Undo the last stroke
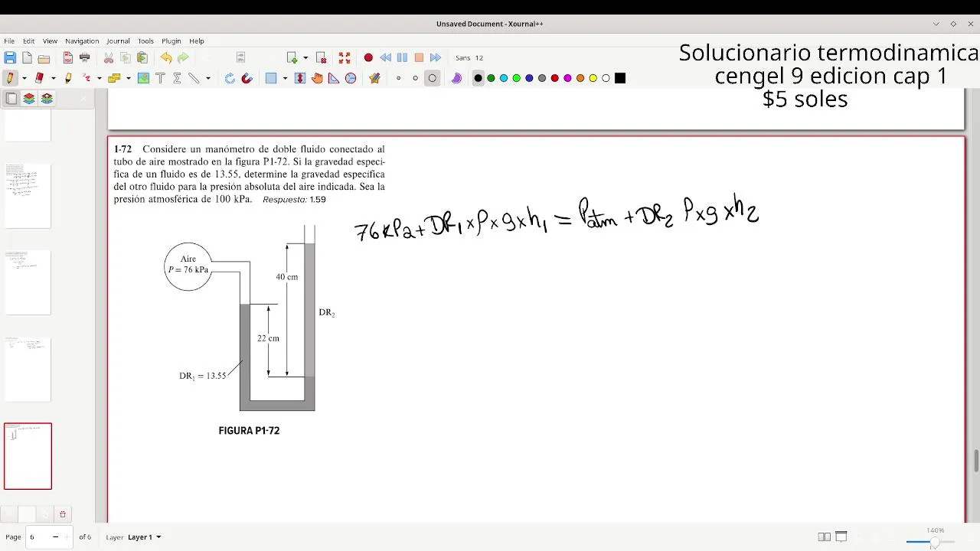 [x=166, y=57]
